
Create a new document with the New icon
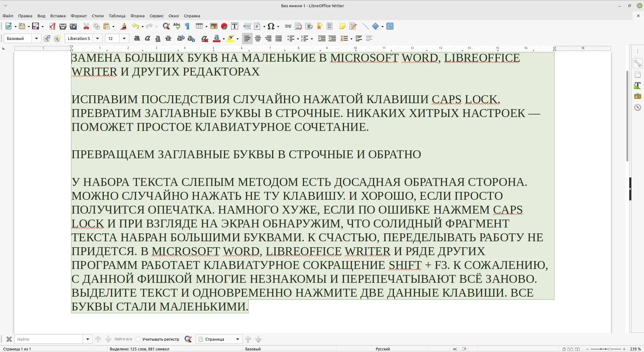8,26
